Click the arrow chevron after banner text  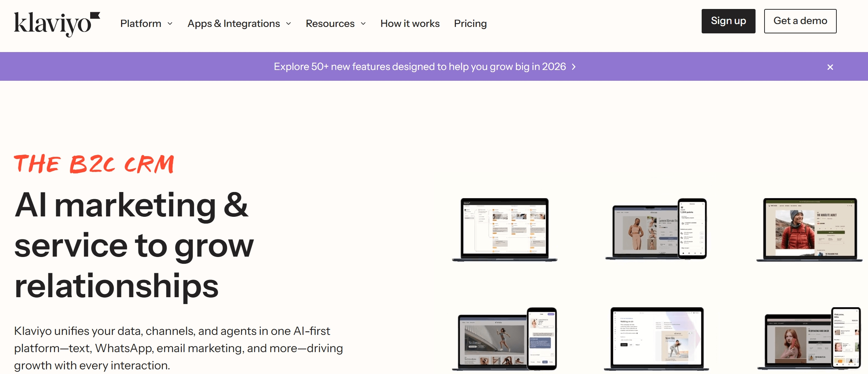[x=574, y=67]
